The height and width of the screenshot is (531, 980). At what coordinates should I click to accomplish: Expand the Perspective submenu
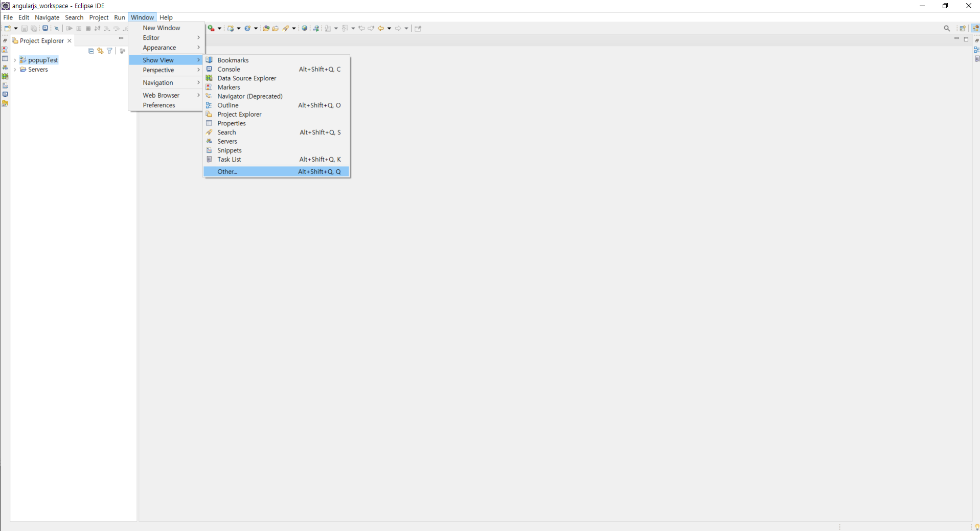point(167,70)
